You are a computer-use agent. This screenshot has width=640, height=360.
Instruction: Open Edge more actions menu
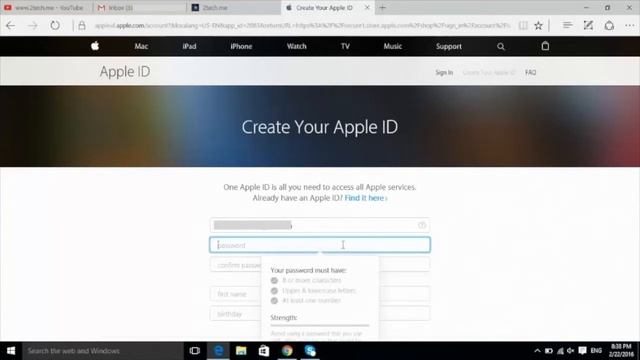629,26
